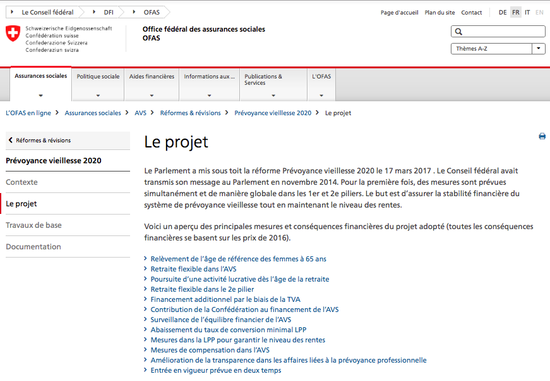This screenshot has height=381, width=550.
Task: Open Mesures dans la LPP link
Action: coord(238,340)
